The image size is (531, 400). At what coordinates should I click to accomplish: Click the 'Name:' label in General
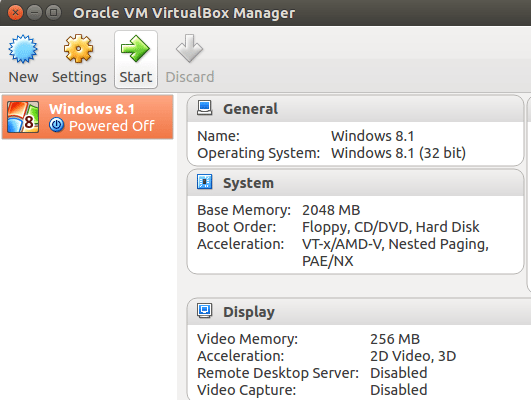point(218,136)
